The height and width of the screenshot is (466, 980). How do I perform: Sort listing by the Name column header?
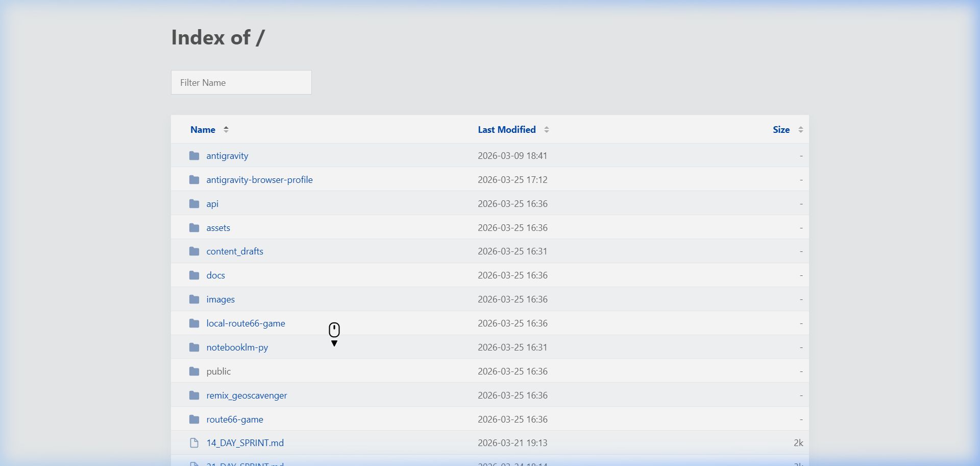click(x=203, y=130)
